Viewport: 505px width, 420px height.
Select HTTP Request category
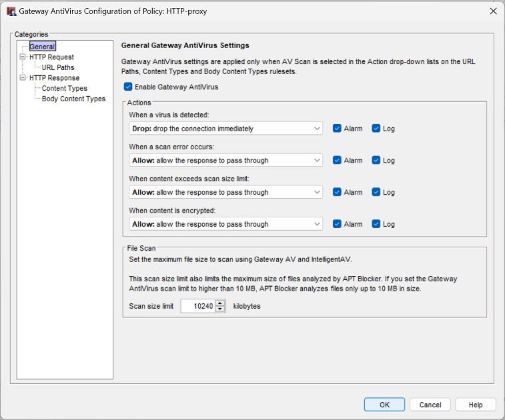pos(51,57)
